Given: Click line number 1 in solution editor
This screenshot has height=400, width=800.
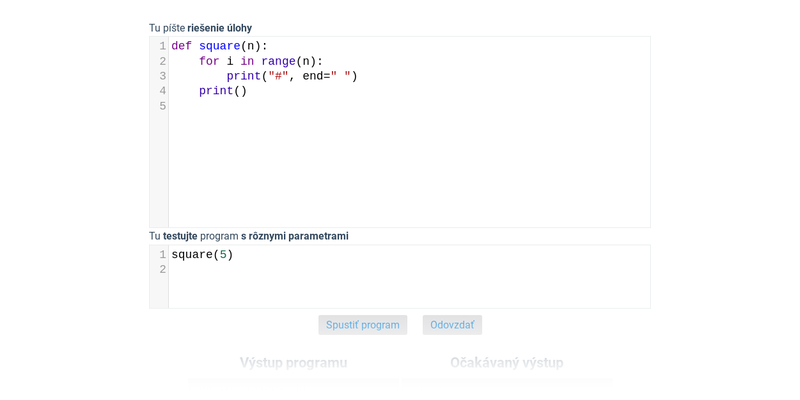Looking at the screenshot, I should click(162, 46).
